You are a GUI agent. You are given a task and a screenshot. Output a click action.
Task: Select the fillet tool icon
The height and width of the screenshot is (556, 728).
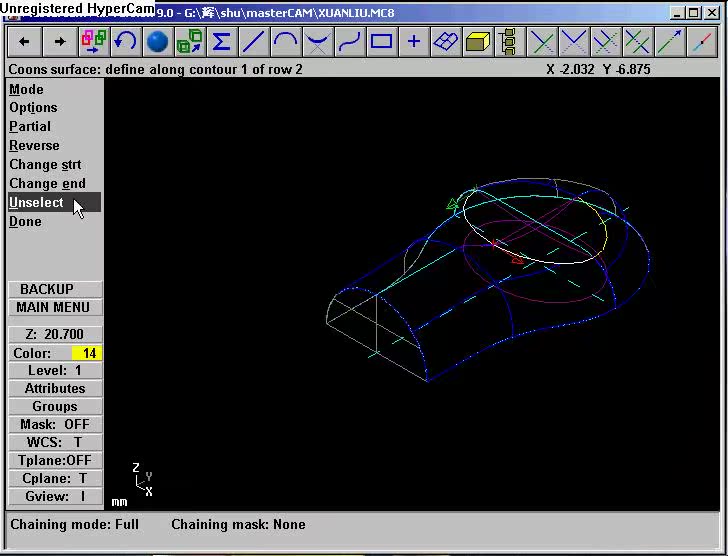click(x=318, y=42)
